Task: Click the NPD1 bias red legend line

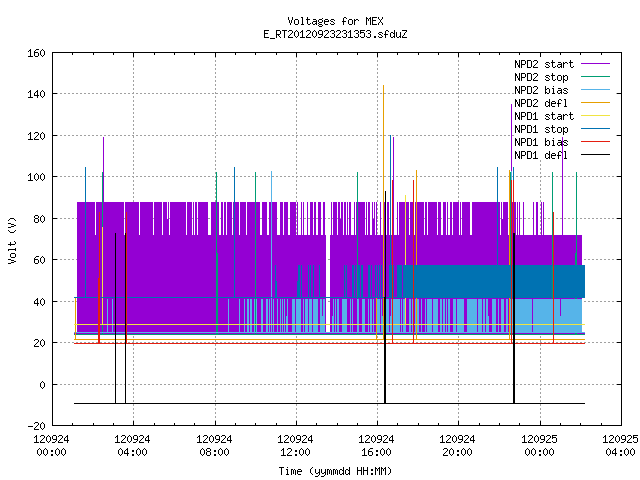Action: point(595,142)
